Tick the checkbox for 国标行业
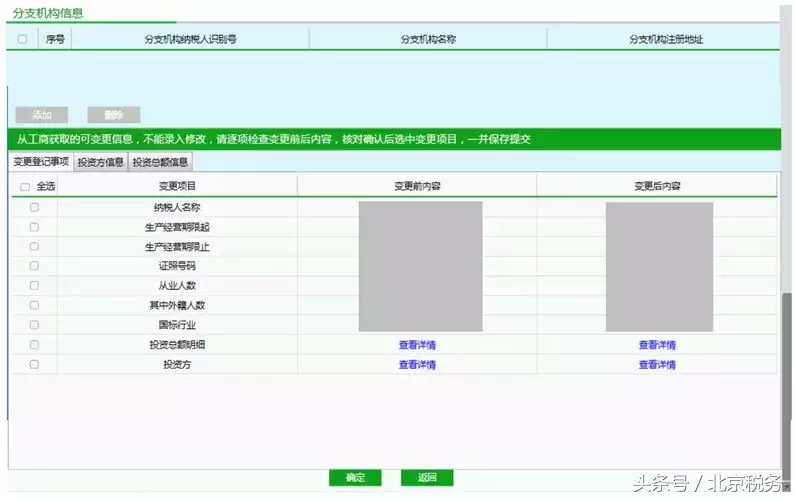 tap(34, 325)
